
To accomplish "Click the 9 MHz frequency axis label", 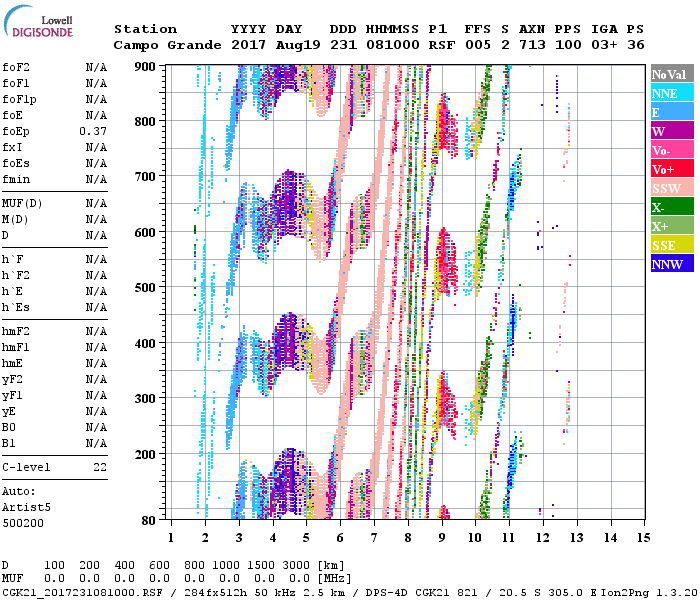I will click(x=442, y=538).
